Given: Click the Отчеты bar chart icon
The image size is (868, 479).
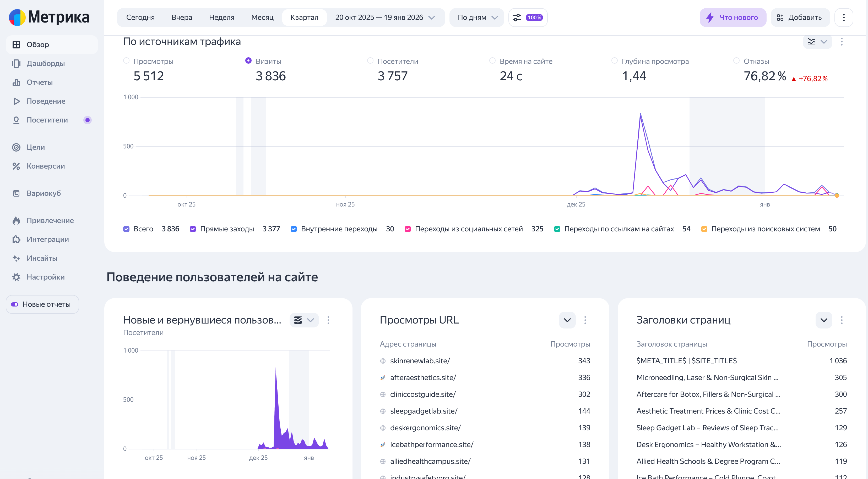Looking at the screenshot, I should (x=16, y=82).
